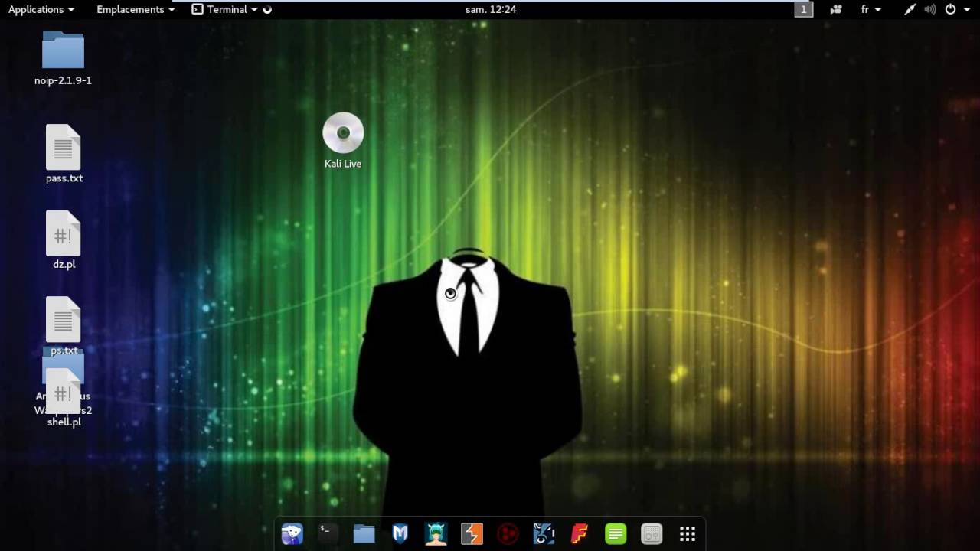
Task: Launch the Faraday IDE dock icon
Action: pyautogui.click(x=580, y=533)
